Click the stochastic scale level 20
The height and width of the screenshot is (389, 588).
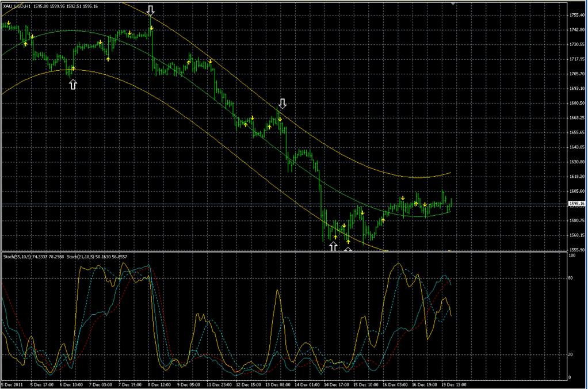click(571, 355)
